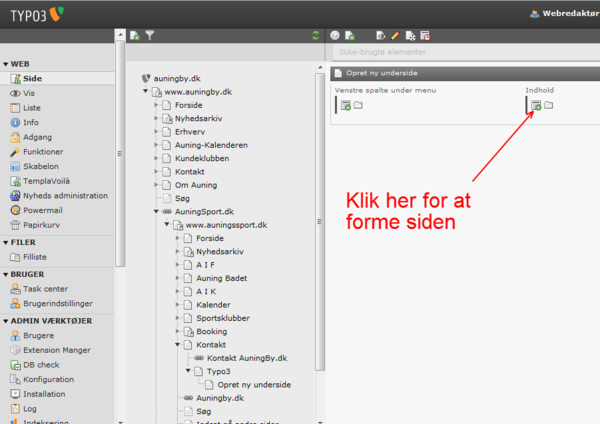Image resolution: width=600 pixels, height=424 pixels.
Task: Select the Opret ny underside page in tree
Action: [x=254, y=385]
